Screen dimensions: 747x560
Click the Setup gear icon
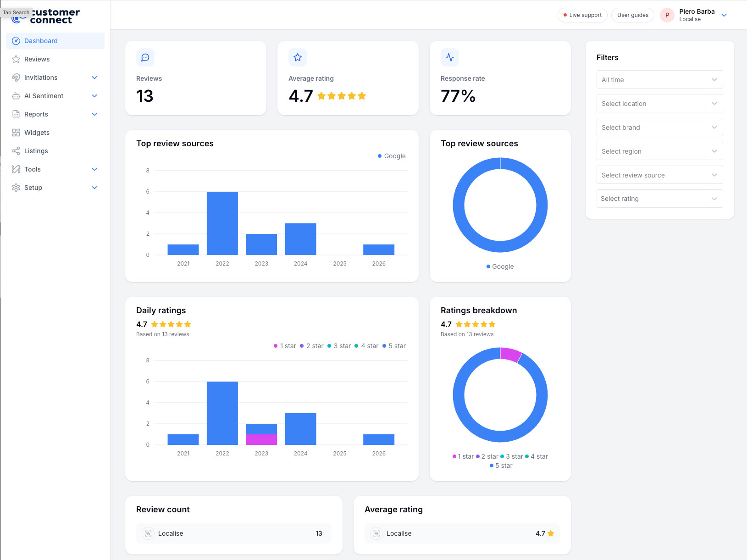pos(16,188)
